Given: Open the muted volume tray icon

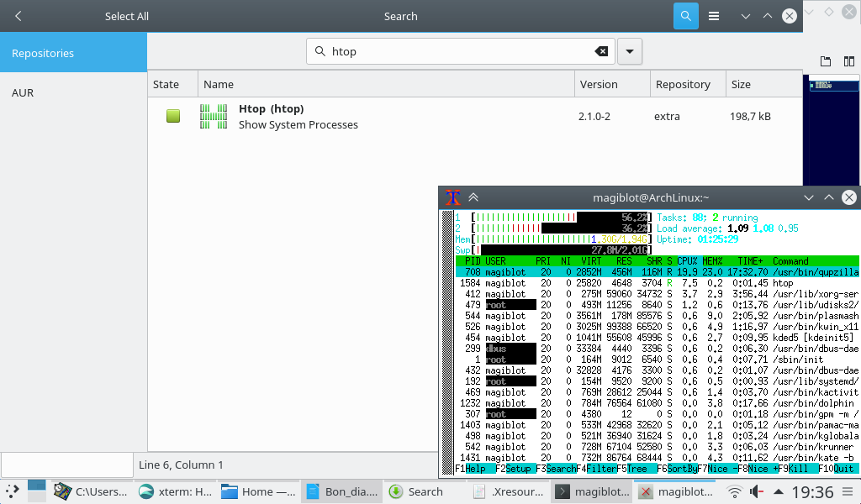Looking at the screenshot, I should click(757, 491).
